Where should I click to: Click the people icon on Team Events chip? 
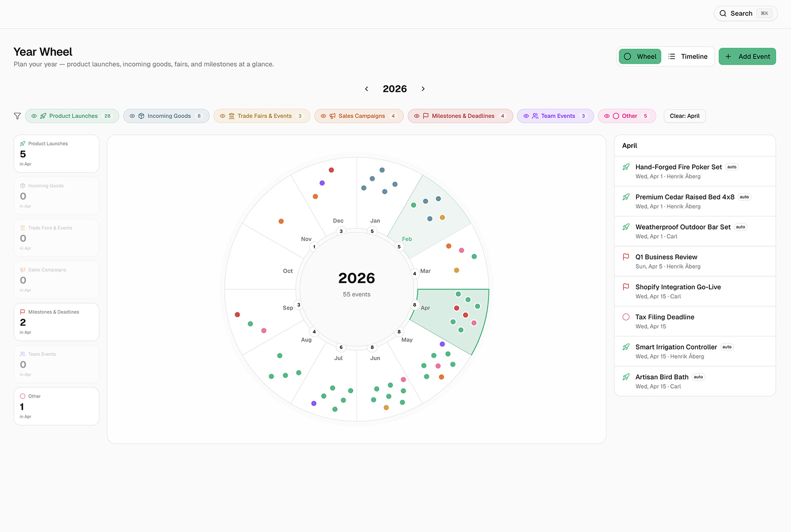535,116
